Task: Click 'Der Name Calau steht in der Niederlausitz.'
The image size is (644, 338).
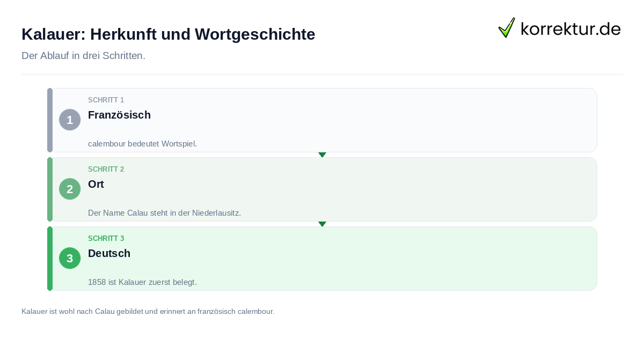Action: pyautogui.click(x=164, y=213)
